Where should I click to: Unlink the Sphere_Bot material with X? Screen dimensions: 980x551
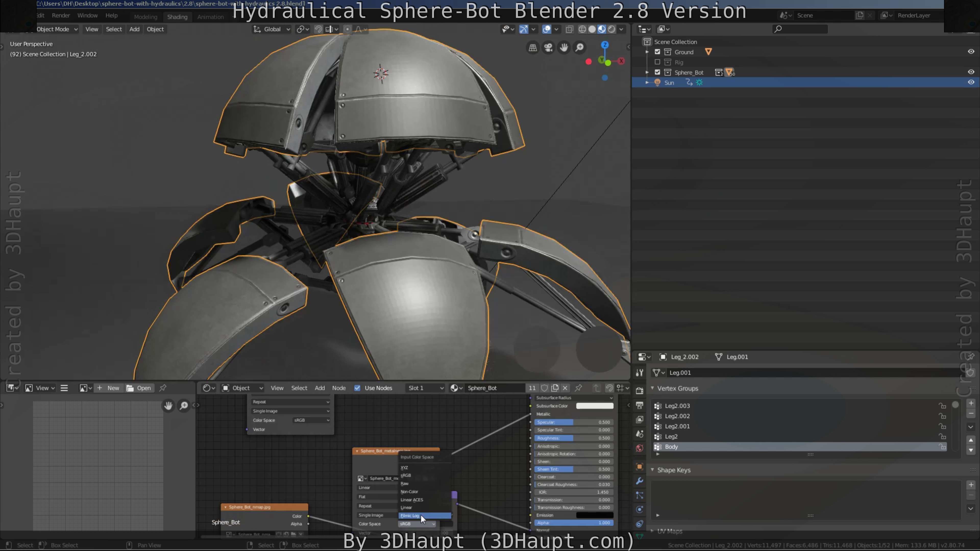coord(565,388)
